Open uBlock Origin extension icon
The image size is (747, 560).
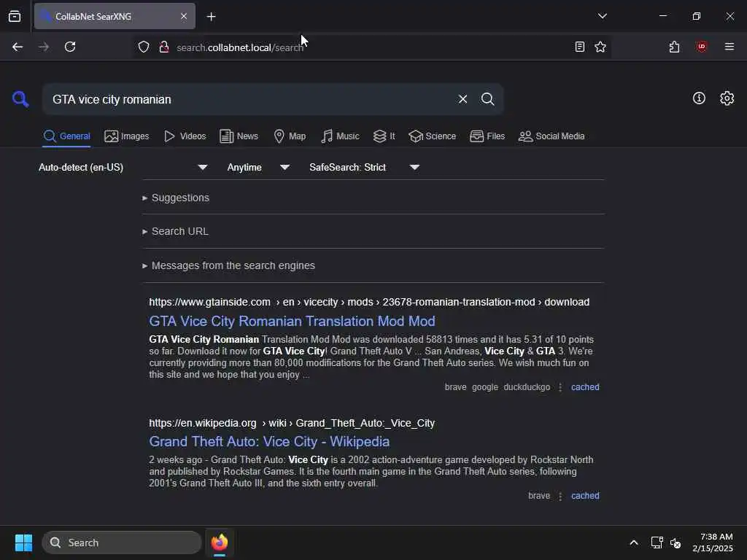click(702, 47)
